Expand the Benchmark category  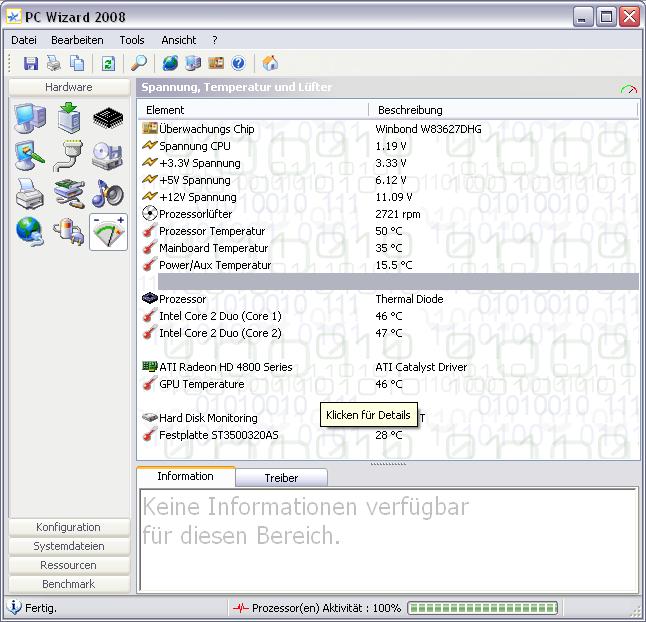pos(69,584)
